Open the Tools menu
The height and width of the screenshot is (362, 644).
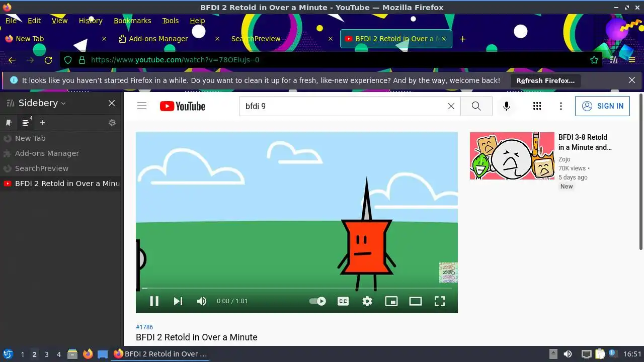point(171,21)
